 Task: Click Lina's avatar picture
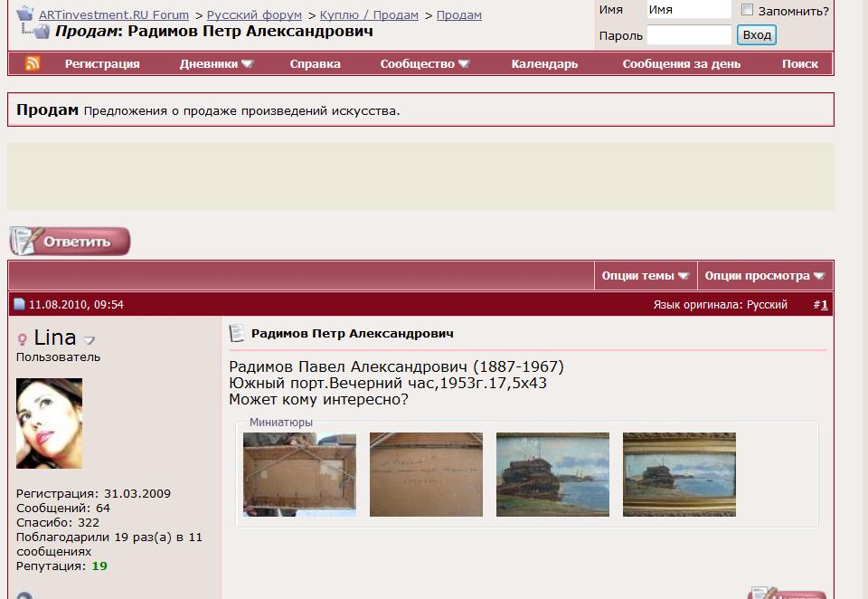(49, 423)
